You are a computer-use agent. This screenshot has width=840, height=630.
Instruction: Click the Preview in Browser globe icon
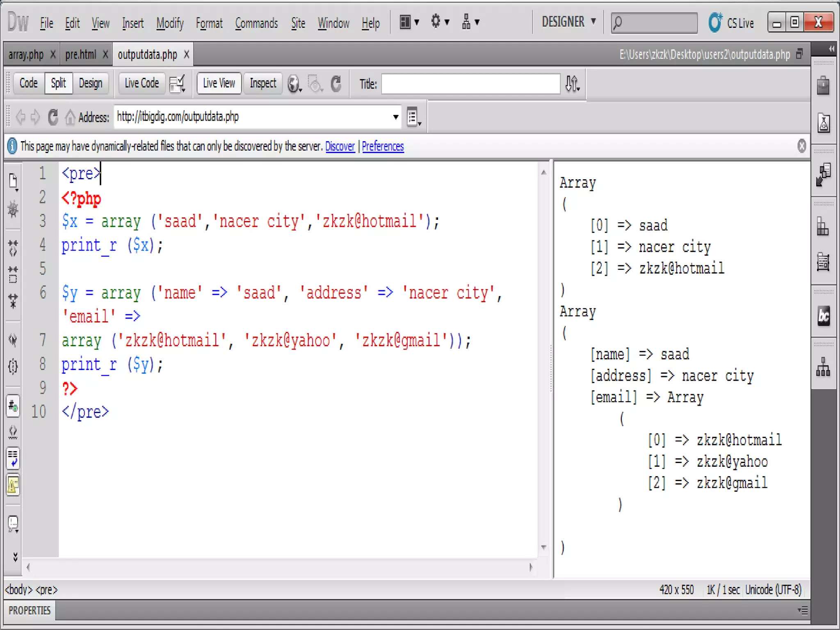tap(294, 84)
